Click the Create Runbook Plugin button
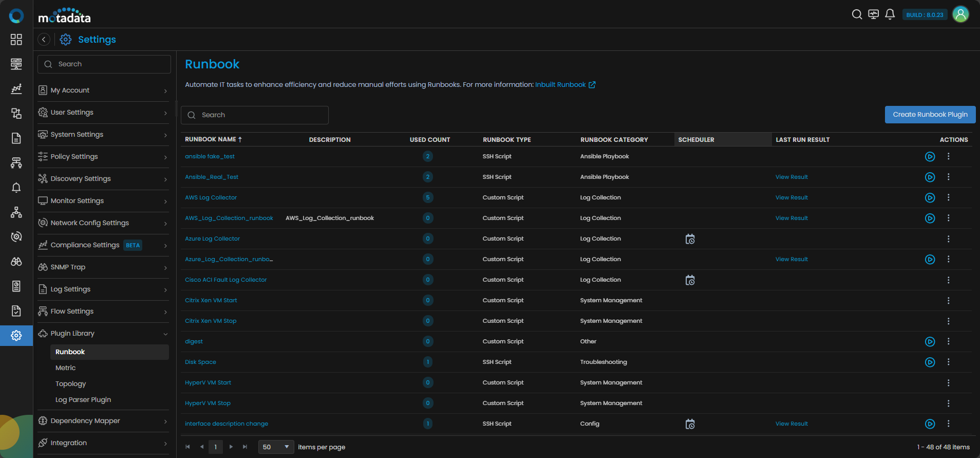The height and width of the screenshot is (458, 980). [x=930, y=115]
